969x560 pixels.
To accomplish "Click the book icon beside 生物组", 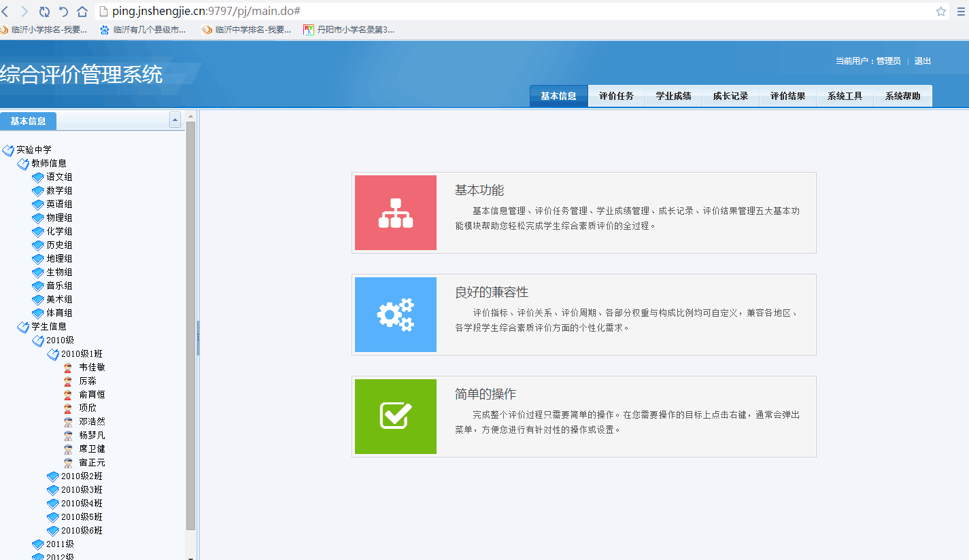I will (38, 273).
